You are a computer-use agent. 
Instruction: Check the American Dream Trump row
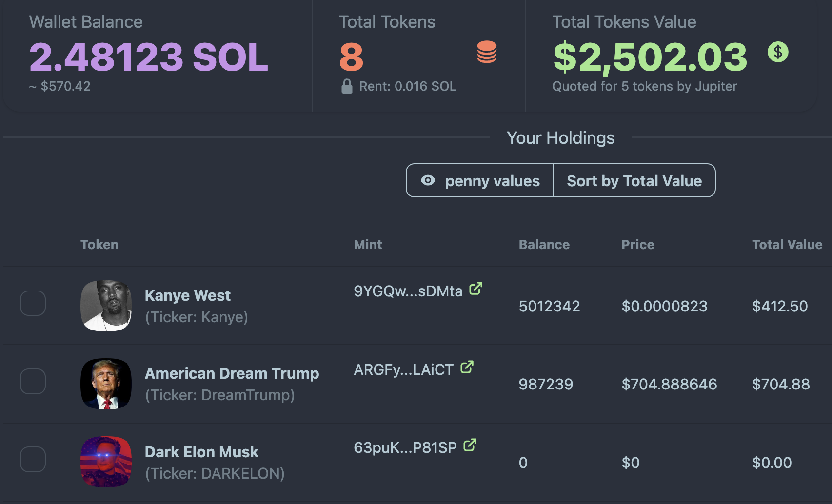(33, 381)
